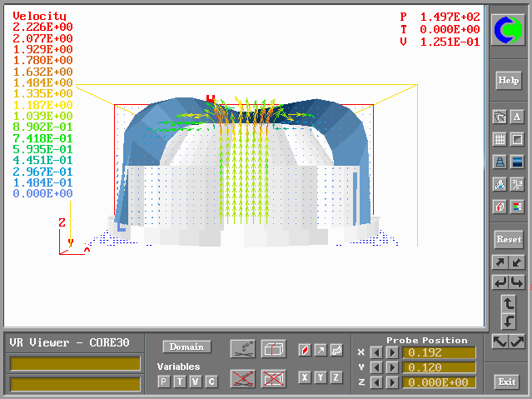
Task: Select temperature variable T
Action: (x=180, y=382)
